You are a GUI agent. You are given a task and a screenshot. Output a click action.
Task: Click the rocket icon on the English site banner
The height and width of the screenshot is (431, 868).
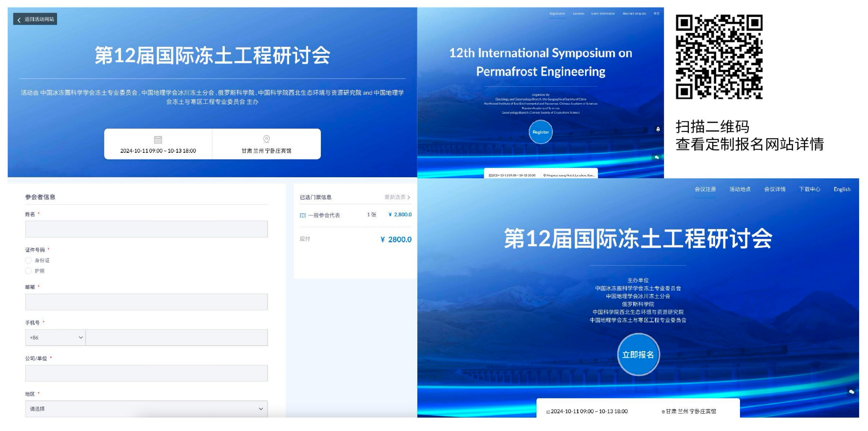click(x=658, y=130)
